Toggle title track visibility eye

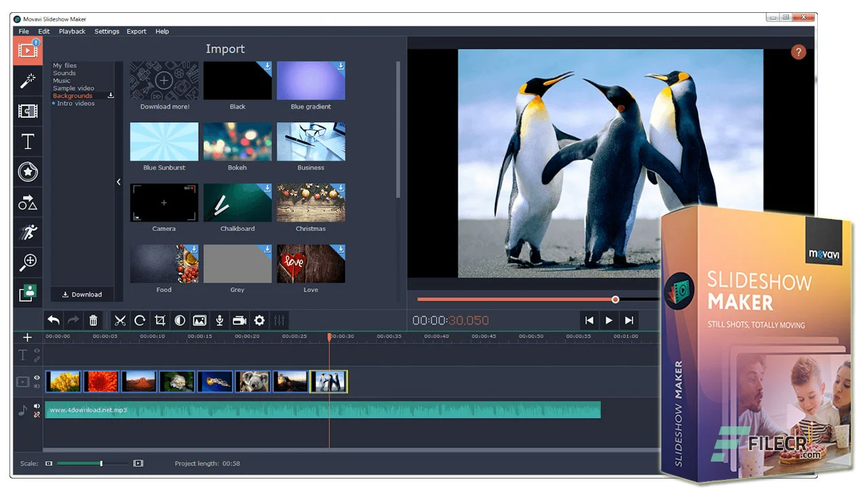37,351
